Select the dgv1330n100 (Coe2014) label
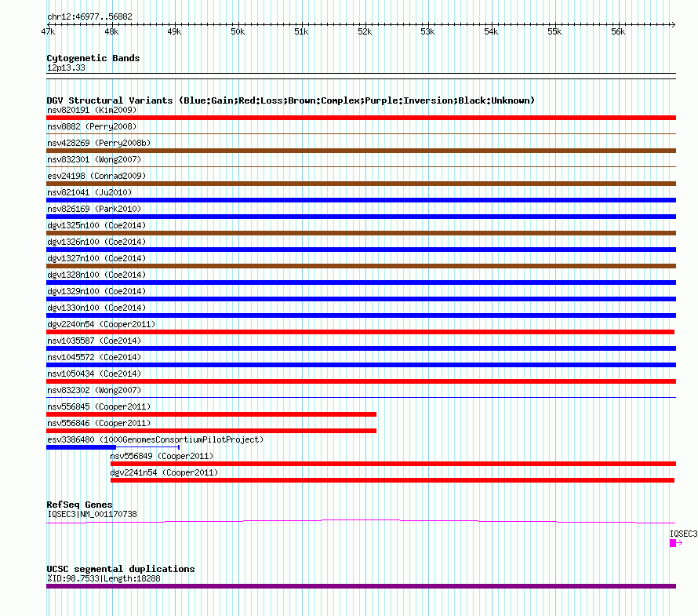This screenshot has height=616, width=698. click(x=96, y=308)
